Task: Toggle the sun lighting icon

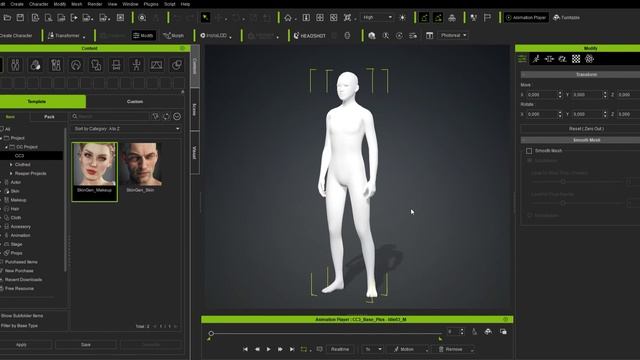Action: pos(402,18)
